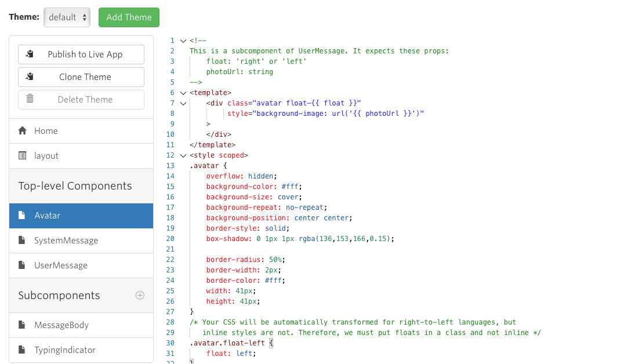Image resolution: width=642 pixels, height=364 pixels.
Task: Collapse the comment block on line 1
Action: (183, 41)
